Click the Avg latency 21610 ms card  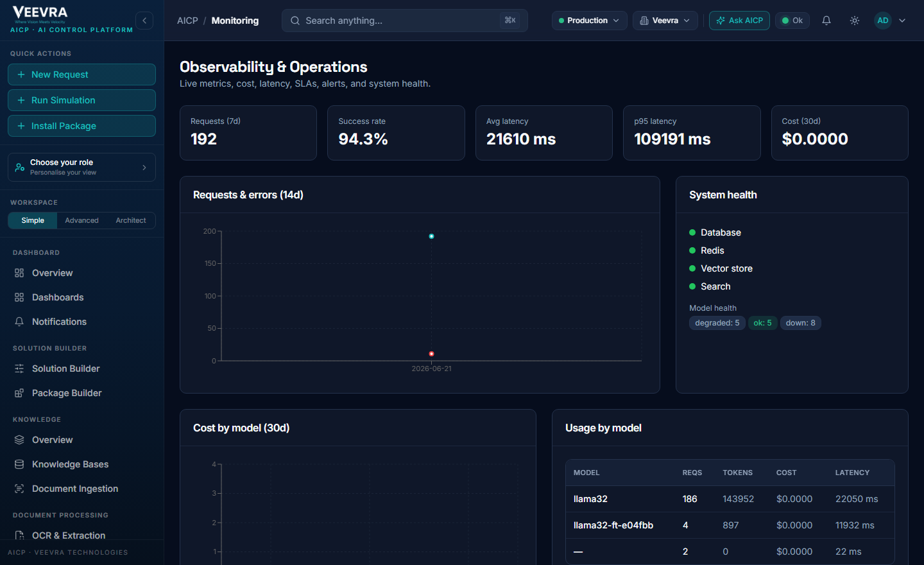(x=544, y=133)
